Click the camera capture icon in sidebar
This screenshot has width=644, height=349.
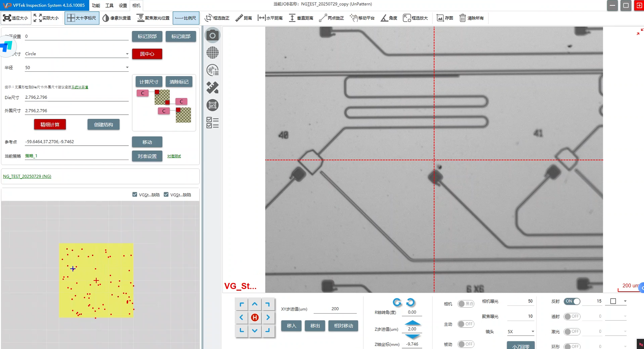(212, 35)
